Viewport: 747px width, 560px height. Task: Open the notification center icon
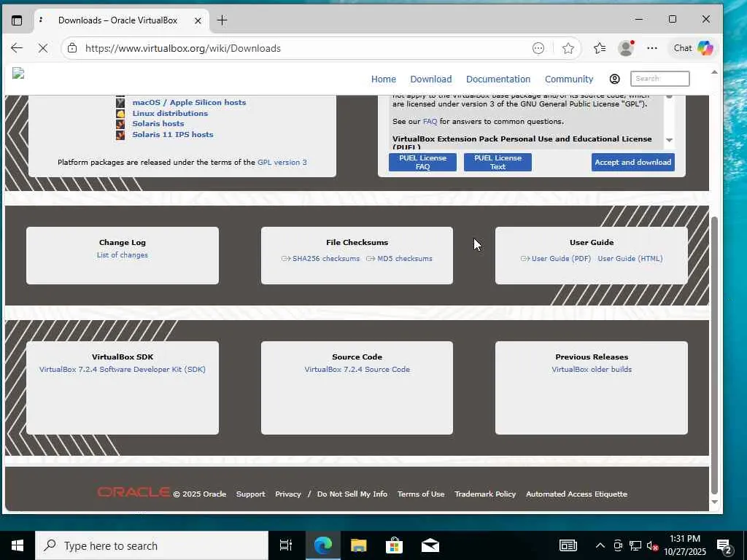pyautogui.click(x=724, y=546)
